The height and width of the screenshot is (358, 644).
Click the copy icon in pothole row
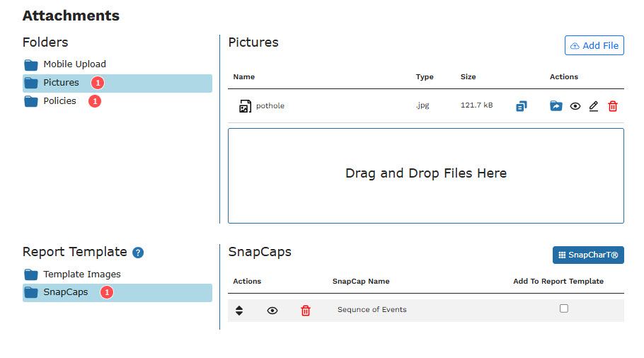click(521, 106)
